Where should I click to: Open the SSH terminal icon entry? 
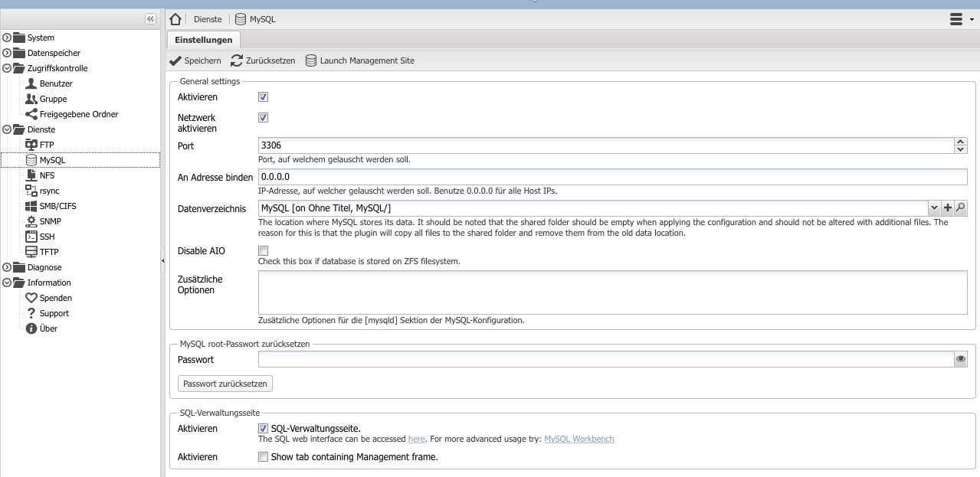click(31, 237)
